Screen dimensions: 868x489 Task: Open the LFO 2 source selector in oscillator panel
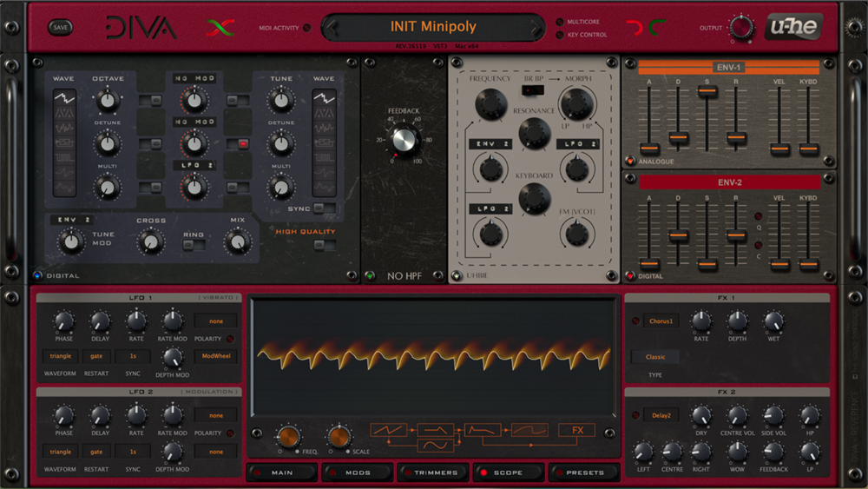[x=194, y=165]
